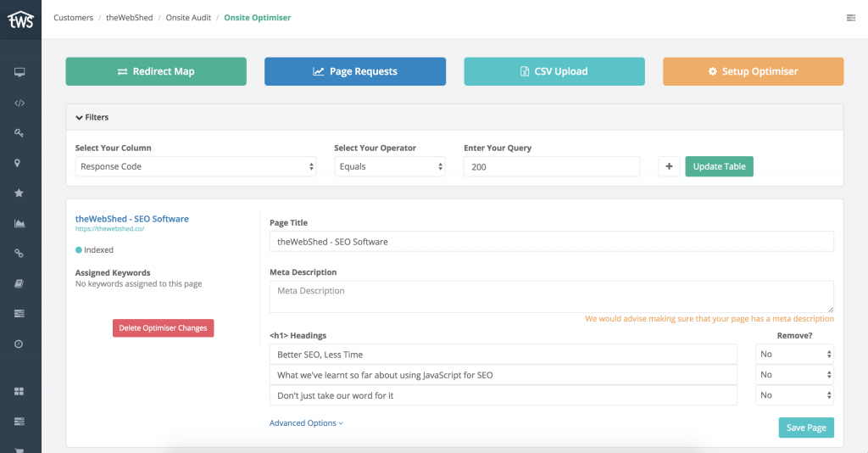Open the book sidebar icon
The image size is (868, 453).
[x=19, y=283]
